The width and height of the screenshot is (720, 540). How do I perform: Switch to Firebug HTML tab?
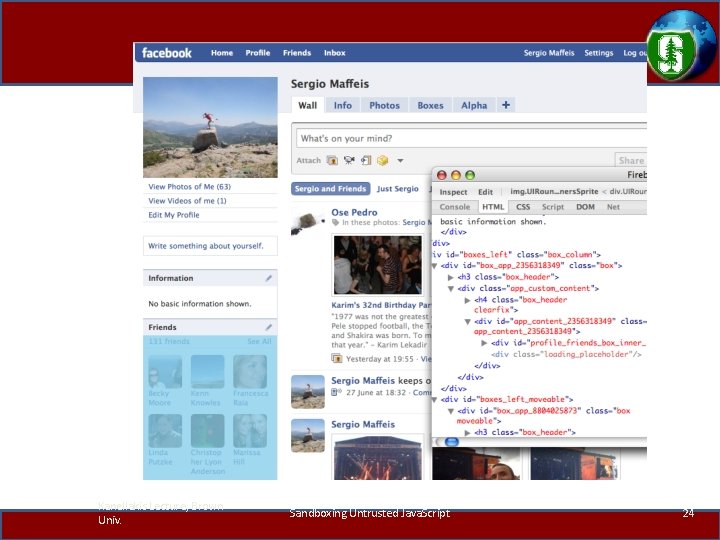point(493,207)
